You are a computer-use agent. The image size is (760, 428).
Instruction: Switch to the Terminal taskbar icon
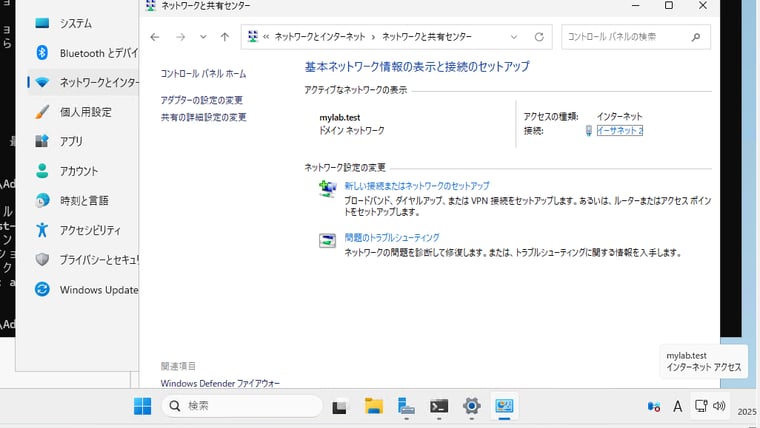439,406
